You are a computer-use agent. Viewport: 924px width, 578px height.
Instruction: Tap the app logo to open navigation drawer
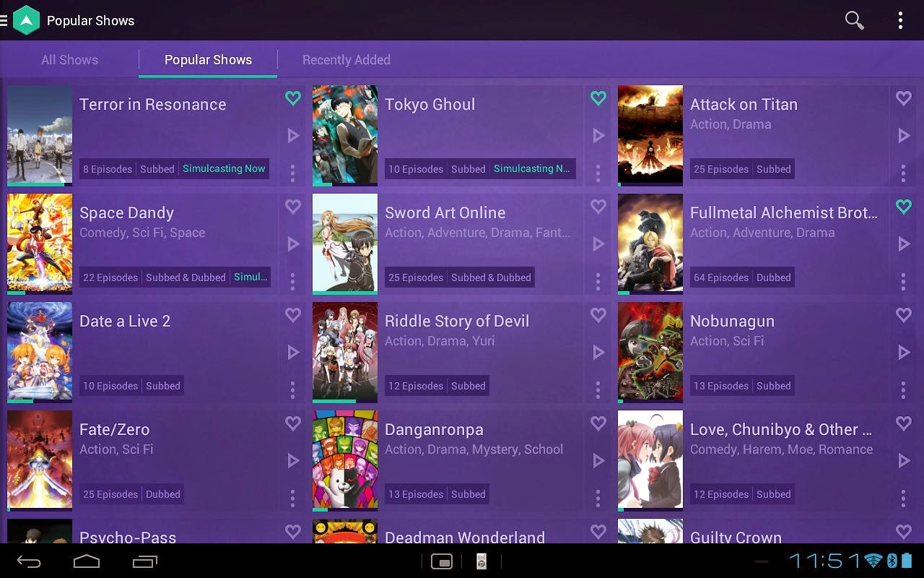[26, 20]
